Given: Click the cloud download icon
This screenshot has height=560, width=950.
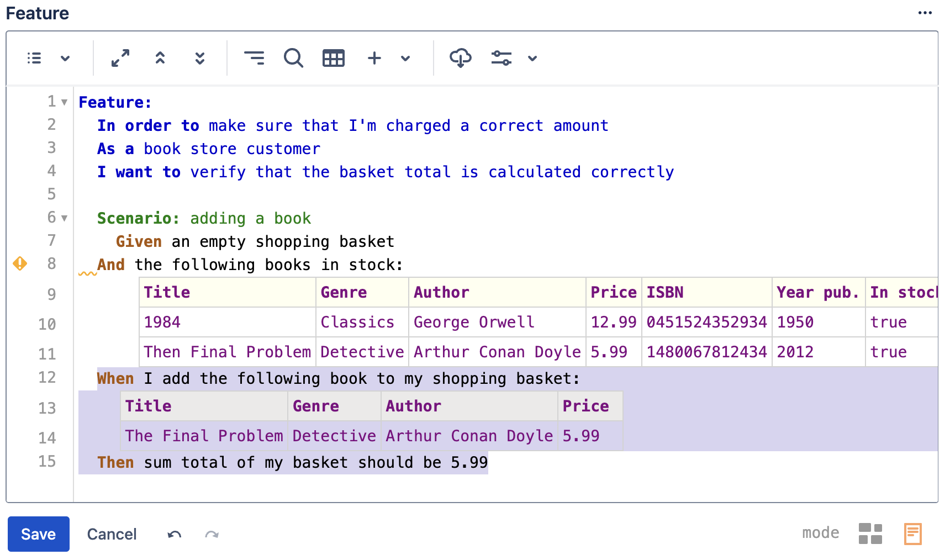Looking at the screenshot, I should (461, 58).
